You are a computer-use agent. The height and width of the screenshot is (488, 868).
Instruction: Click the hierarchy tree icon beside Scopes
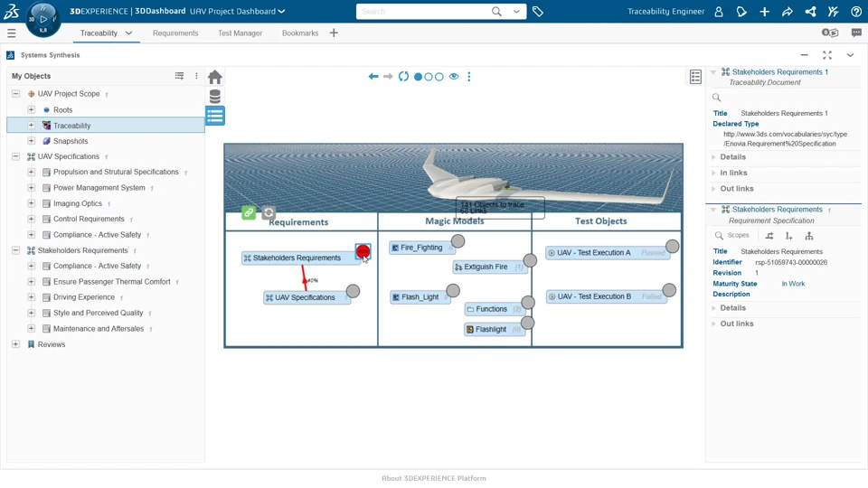[808, 236]
